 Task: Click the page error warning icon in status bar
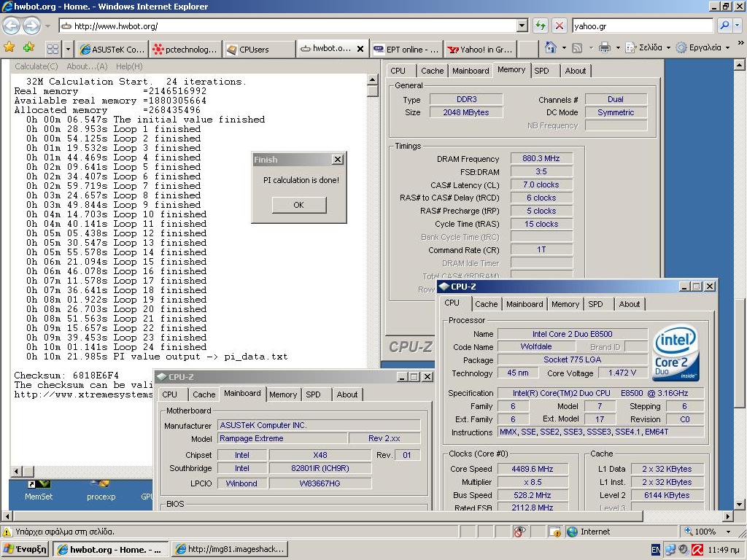point(7,532)
